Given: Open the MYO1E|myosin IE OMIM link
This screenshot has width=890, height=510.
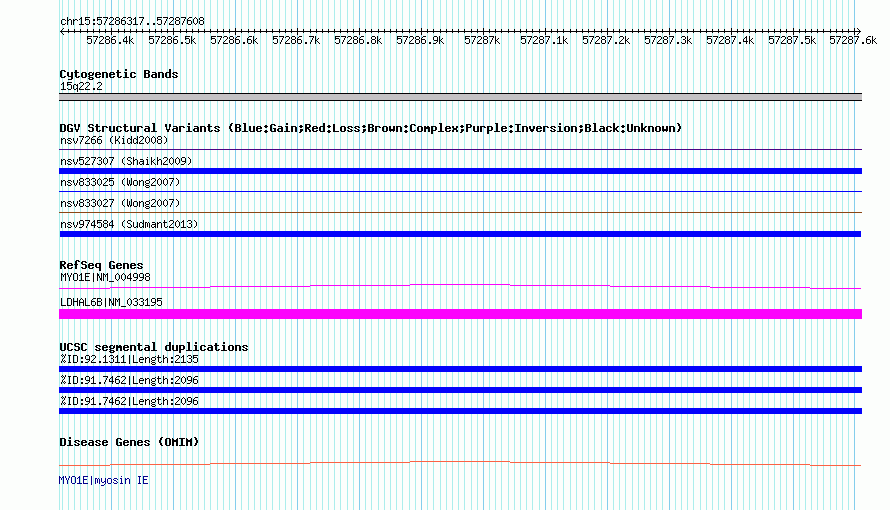Looking at the screenshot, I should pyautogui.click(x=103, y=481).
